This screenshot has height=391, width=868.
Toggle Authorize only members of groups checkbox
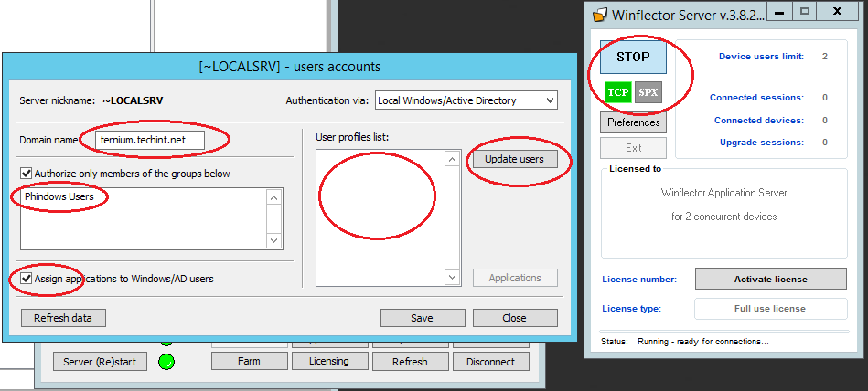coord(26,174)
